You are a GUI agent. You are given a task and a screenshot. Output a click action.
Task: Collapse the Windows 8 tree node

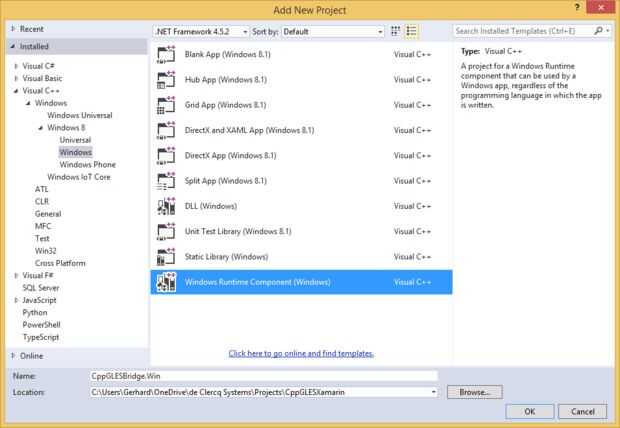[41, 128]
